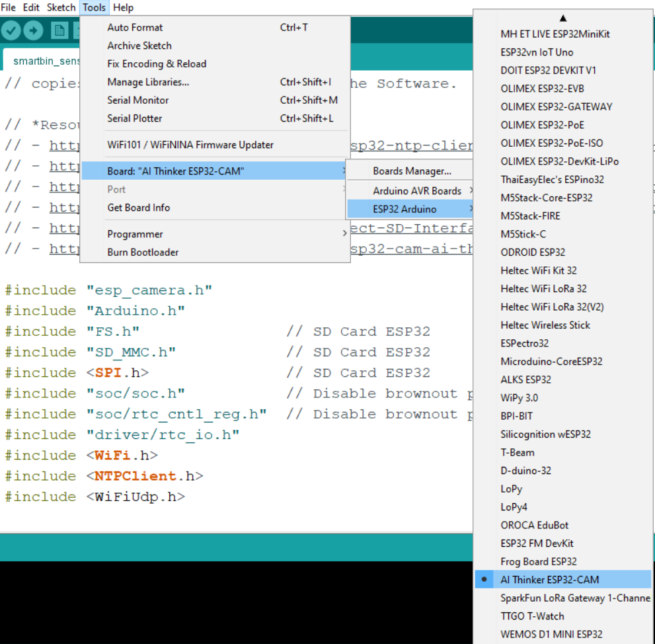The image size is (655, 644).
Task: Choose LoPy board
Action: coord(562,489)
